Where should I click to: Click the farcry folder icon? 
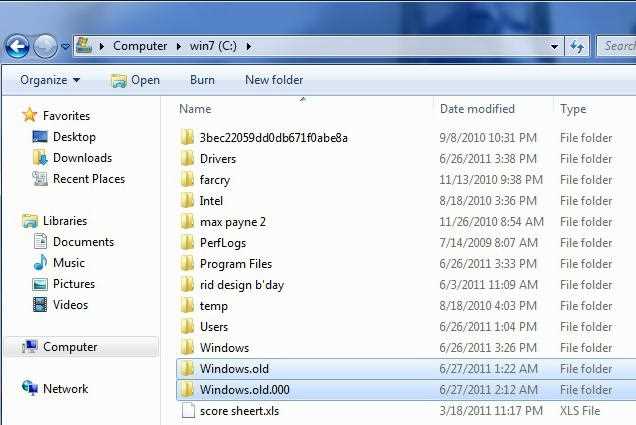pos(187,179)
